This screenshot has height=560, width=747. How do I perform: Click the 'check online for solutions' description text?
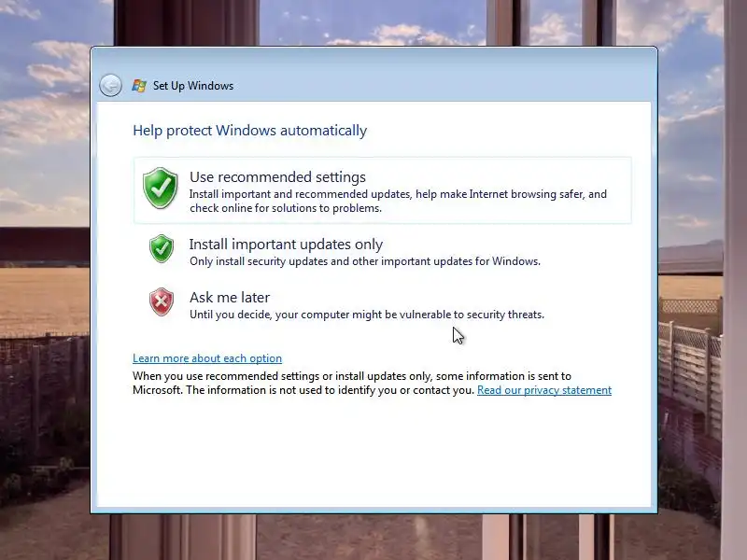286,208
